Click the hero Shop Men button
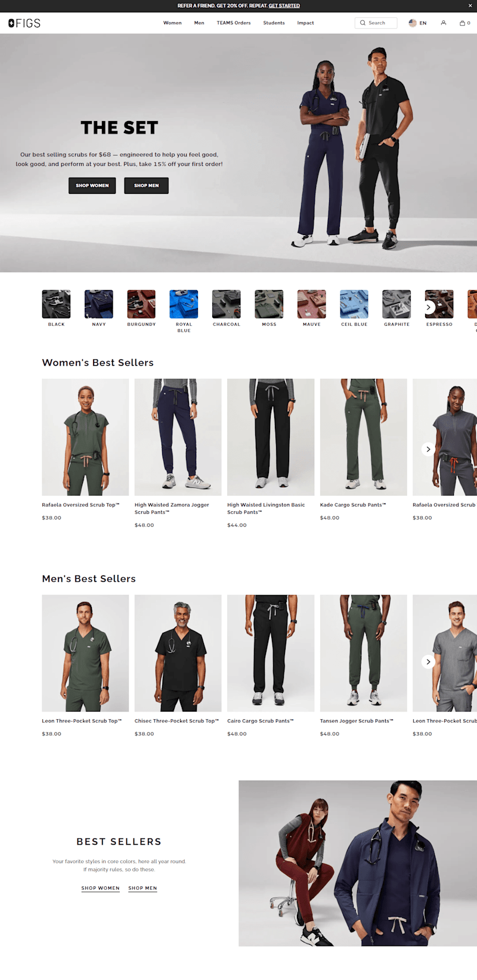Viewport: 477px width, 980px height. pos(146,186)
